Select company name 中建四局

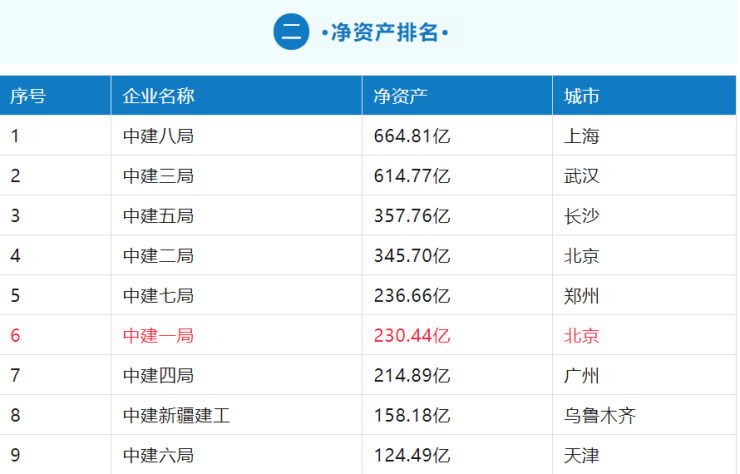tap(159, 376)
